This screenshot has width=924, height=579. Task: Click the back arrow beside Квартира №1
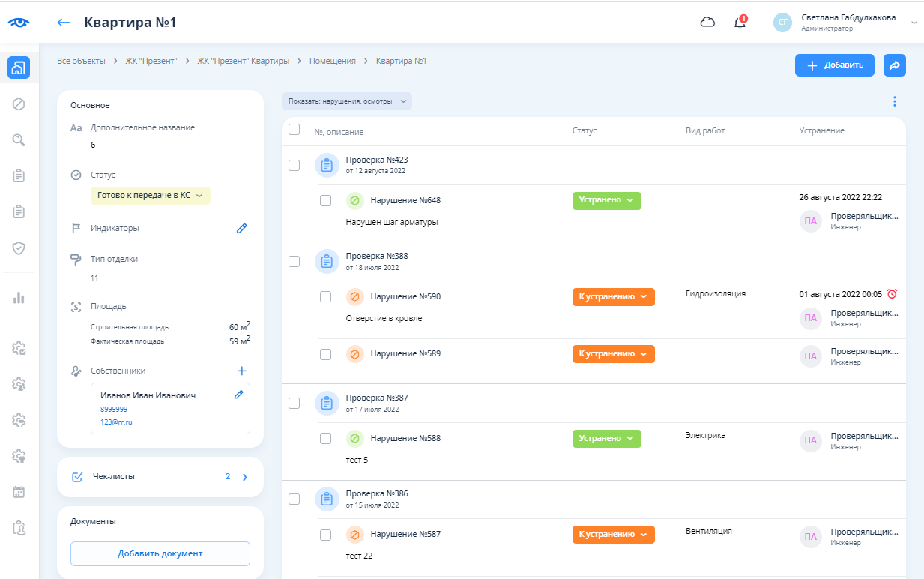tap(64, 22)
